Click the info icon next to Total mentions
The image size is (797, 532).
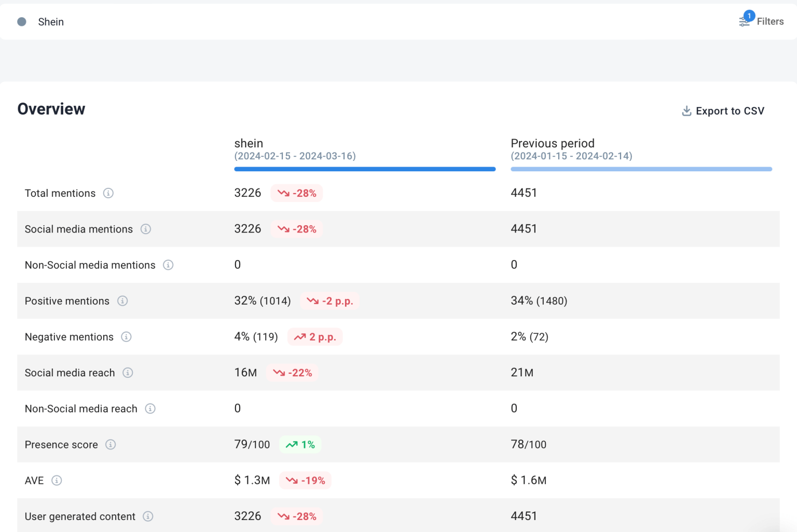108,193
